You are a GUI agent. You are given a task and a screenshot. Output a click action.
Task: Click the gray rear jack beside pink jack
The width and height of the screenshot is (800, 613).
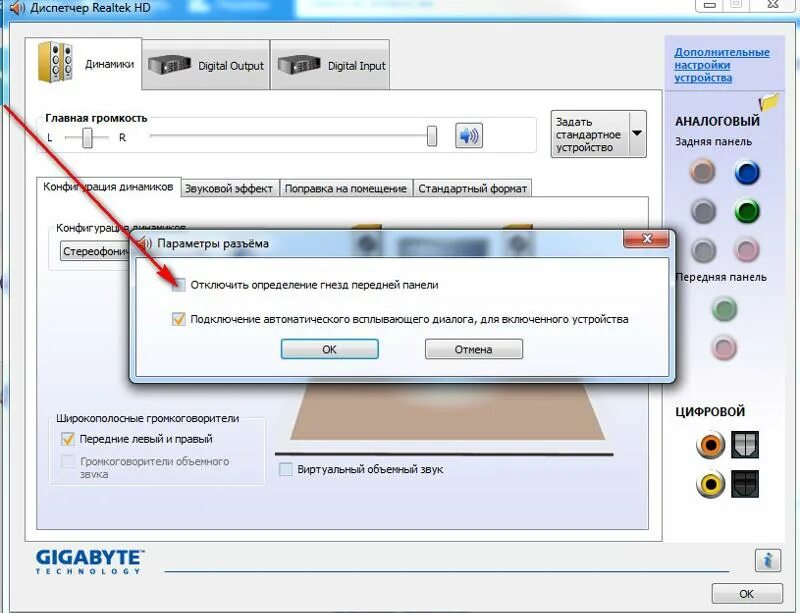pos(704,250)
